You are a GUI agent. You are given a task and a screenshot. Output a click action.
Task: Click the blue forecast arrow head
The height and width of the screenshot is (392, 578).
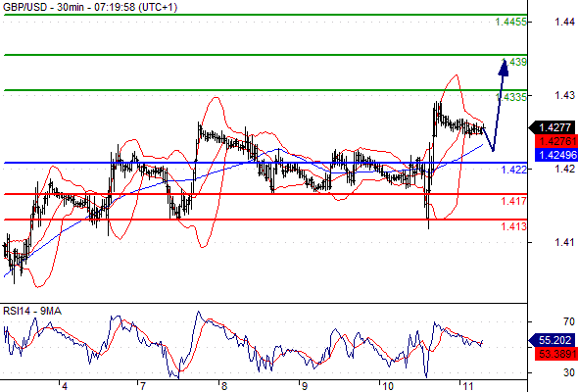[504, 68]
